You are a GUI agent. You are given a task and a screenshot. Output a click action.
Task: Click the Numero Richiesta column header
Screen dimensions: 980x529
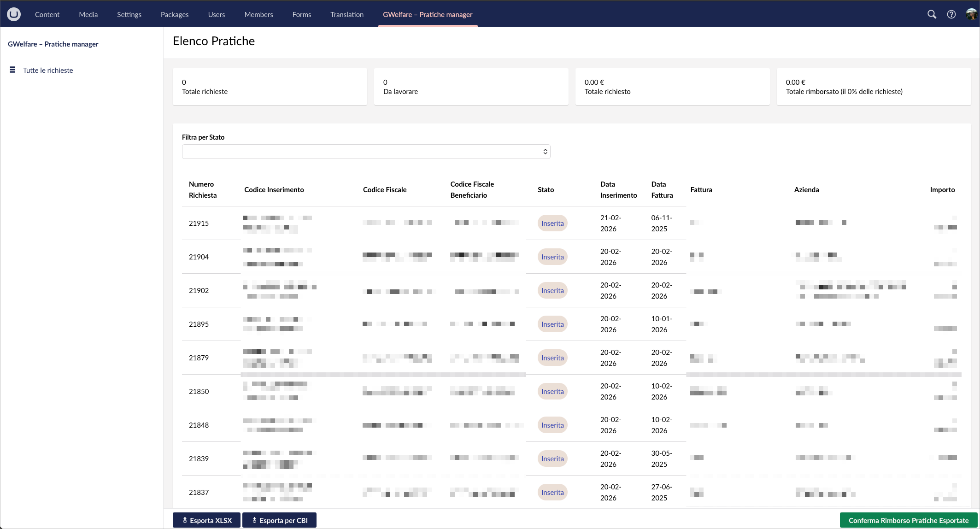pyautogui.click(x=202, y=189)
